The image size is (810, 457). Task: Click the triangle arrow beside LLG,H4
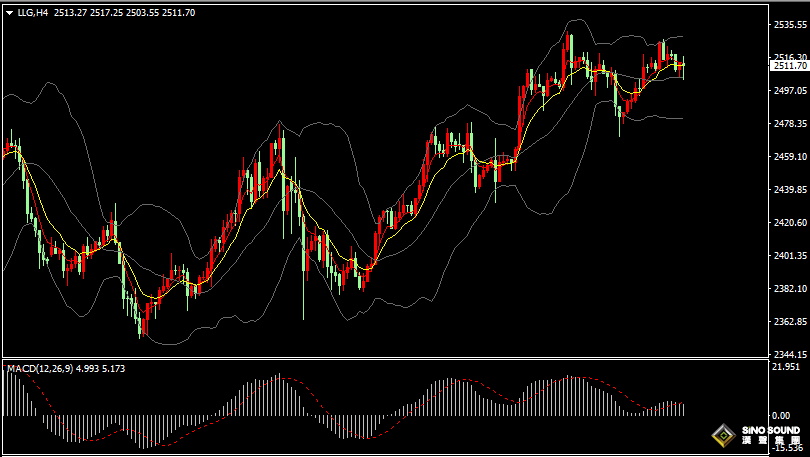[x=9, y=13]
